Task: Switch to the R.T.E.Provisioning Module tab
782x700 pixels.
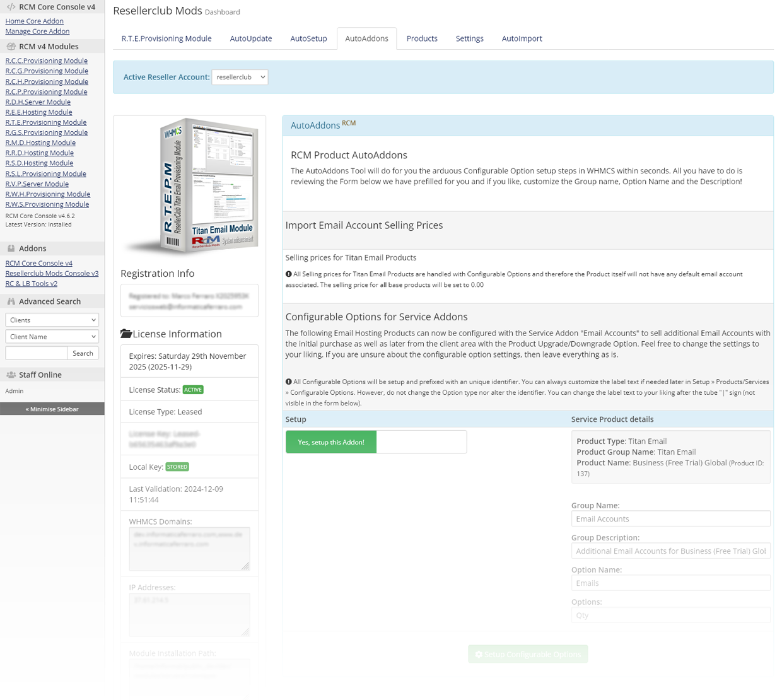Action: (166, 38)
